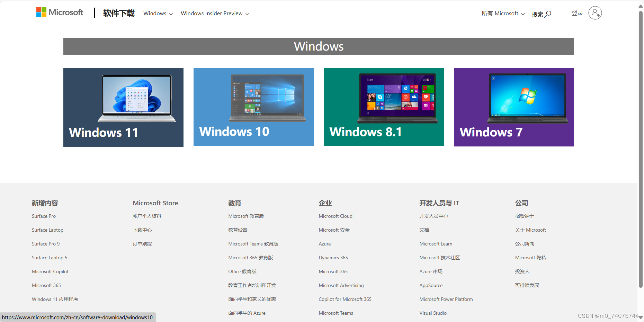
Task: Open 公司新闻 link
Action: tap(525, 244)
